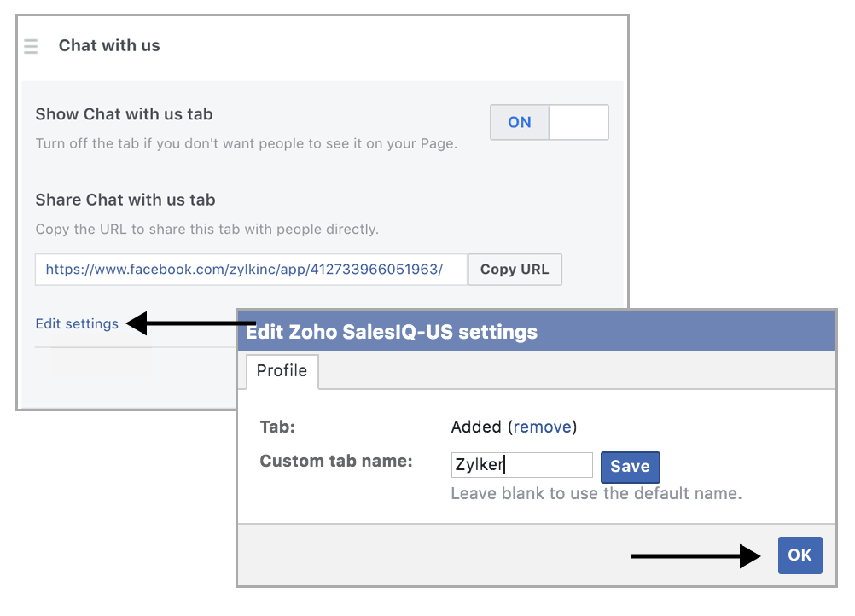This screenshot has width=855, height=616.
Task: Click the Facebook page URL field
Action: [251, 269]
